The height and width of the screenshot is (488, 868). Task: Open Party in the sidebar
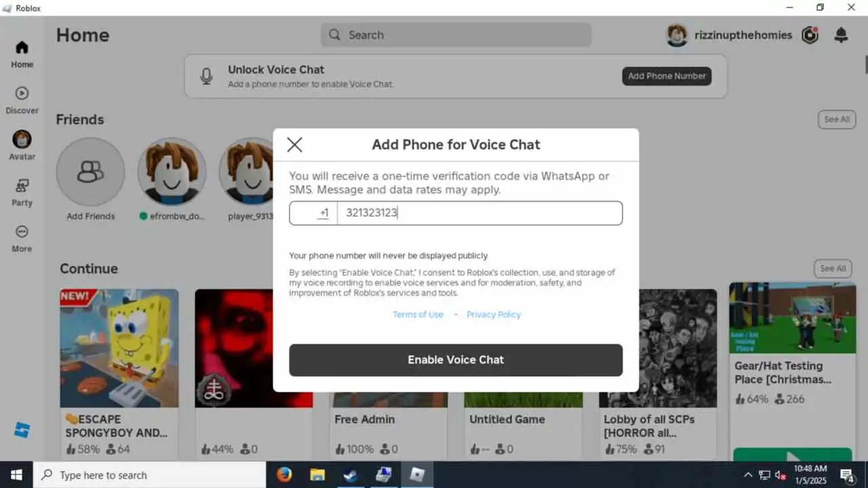pos(22,192)
